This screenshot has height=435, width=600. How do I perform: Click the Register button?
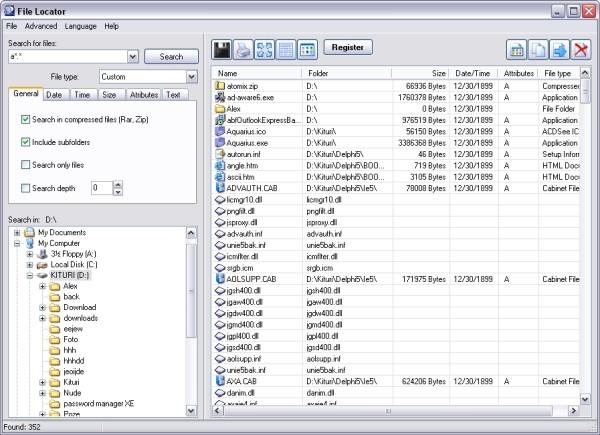tap(347, 47)
